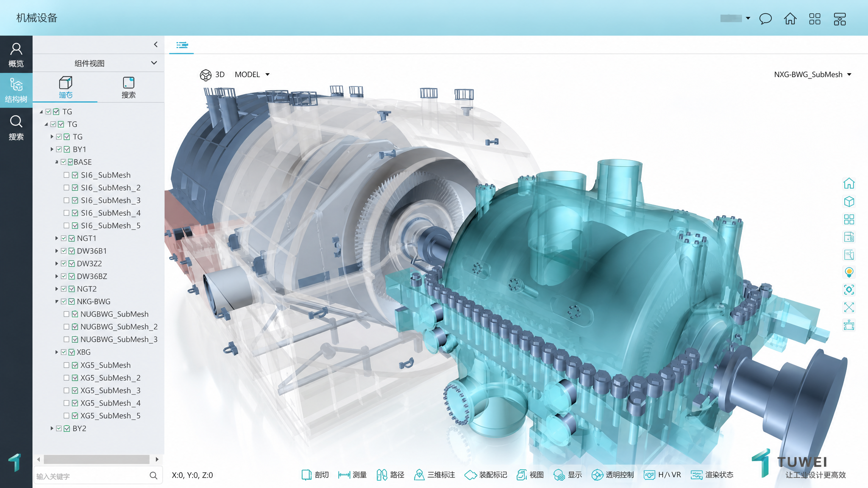Open the 组件视图 component view dropdown
Screen dimensions: 868x488
[98, 63]
